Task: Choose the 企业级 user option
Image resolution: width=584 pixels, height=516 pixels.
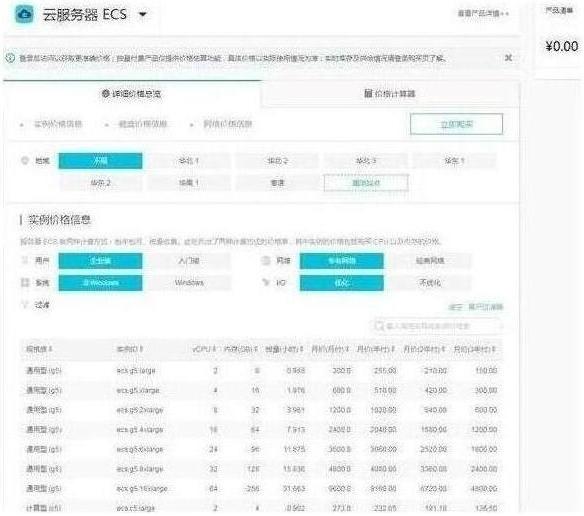Action: tap(100, 261)
